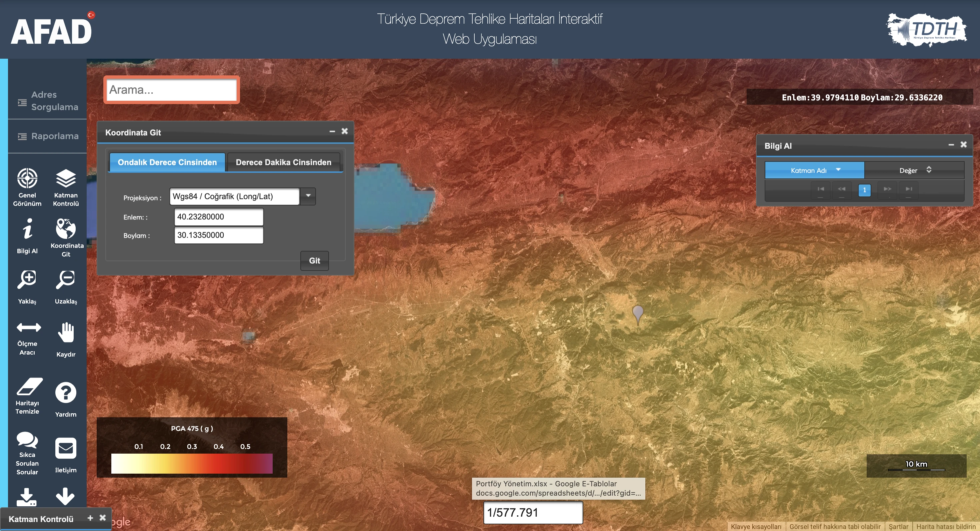
Task: Click the PGA 475 color gradient legend
Action: point(192,463)
